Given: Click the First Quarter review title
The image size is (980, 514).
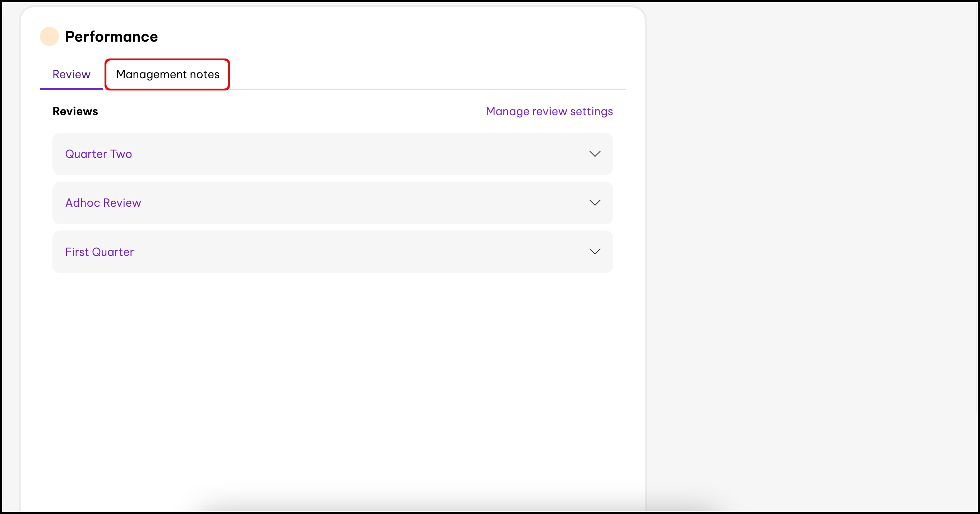Looking at the screenshot, I should point(99,252).
